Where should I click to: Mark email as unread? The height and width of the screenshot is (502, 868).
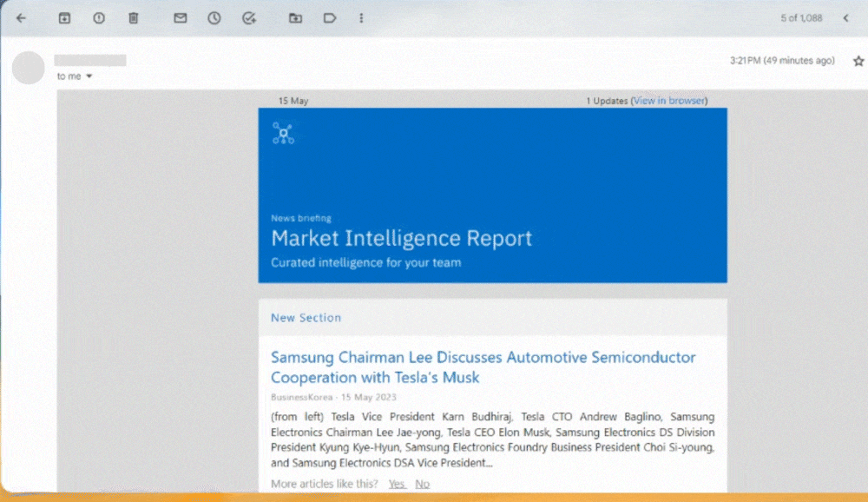click(x=180, y=18)
